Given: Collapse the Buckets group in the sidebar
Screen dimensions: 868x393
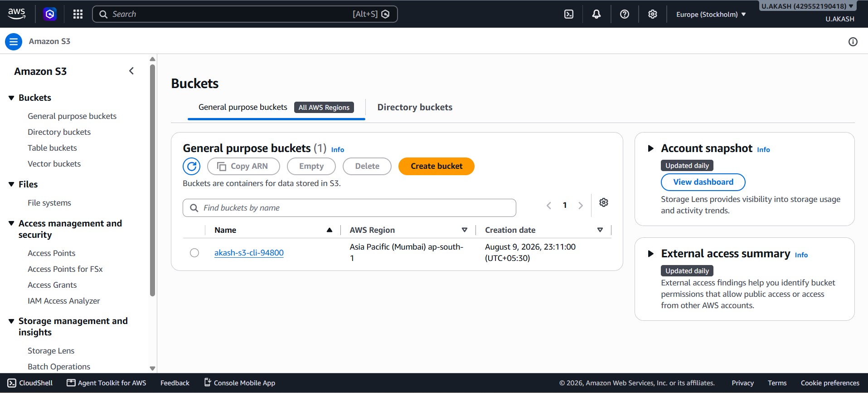Looking at the screenshot, I should 11,98.
